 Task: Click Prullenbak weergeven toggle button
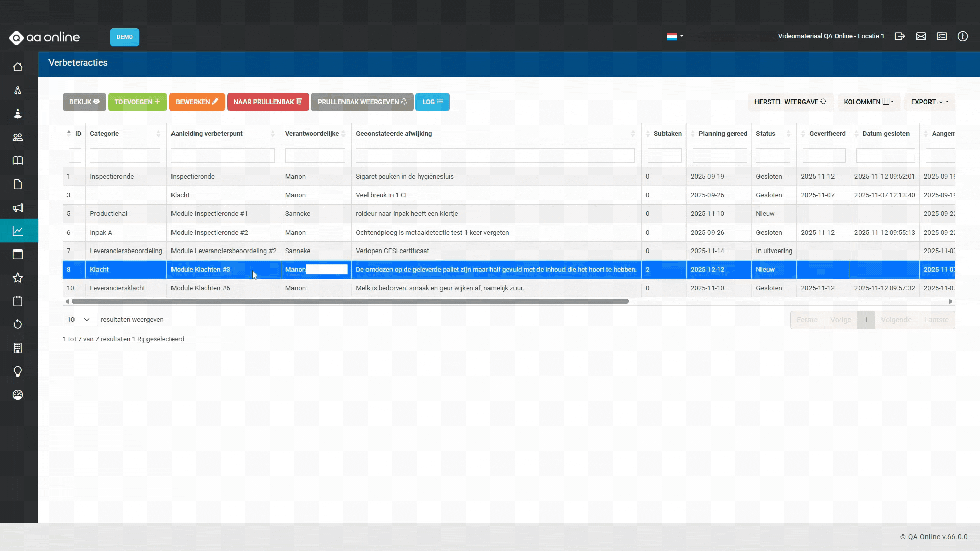(362, 102)
